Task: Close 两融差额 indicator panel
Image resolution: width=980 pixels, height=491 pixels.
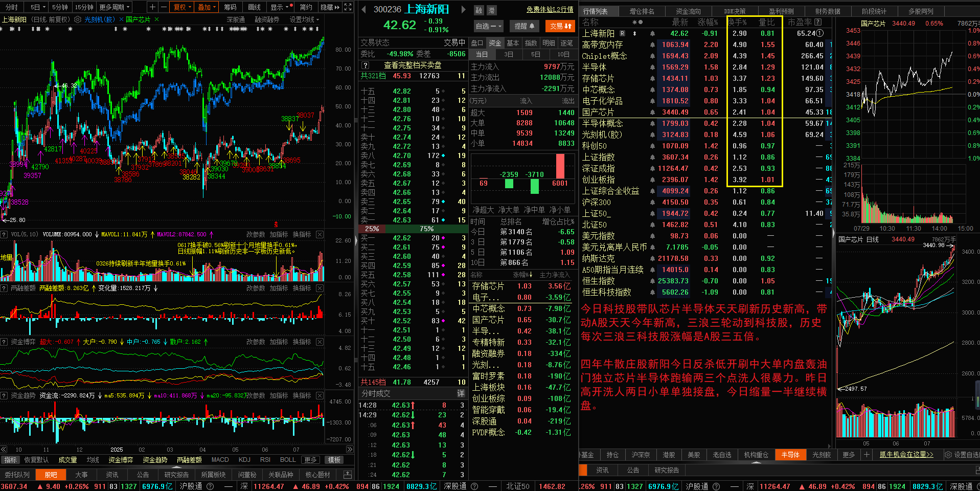Action: (320, 288)
